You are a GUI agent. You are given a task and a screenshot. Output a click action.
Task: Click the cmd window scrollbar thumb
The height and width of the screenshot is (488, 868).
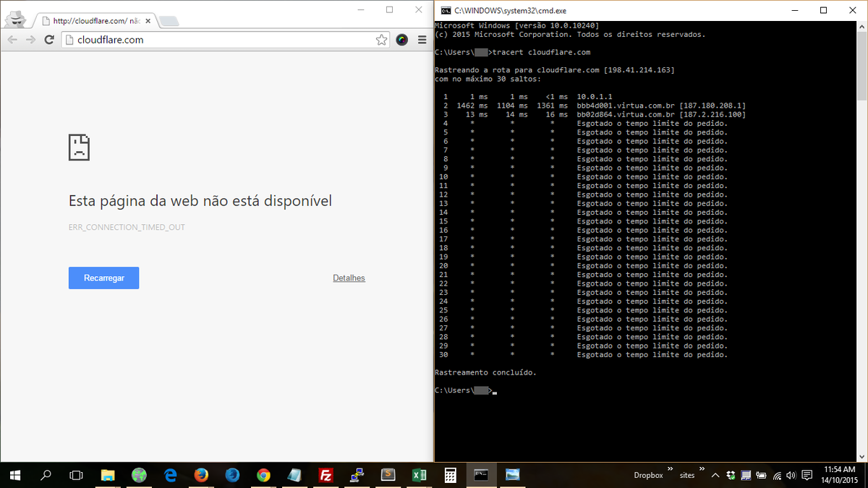click(x=861, y=66)
